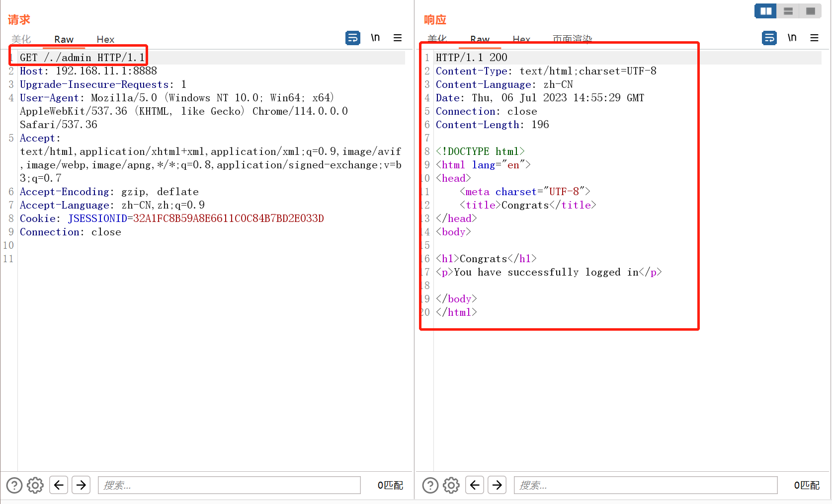Go to previous match in request
Viewport: 832px width, 504px height.
click(x=59, y=485)
